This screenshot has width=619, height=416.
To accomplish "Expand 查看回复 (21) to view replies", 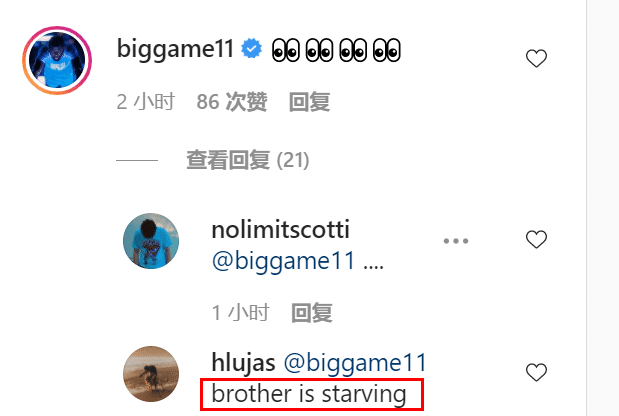I will point(248,160).
